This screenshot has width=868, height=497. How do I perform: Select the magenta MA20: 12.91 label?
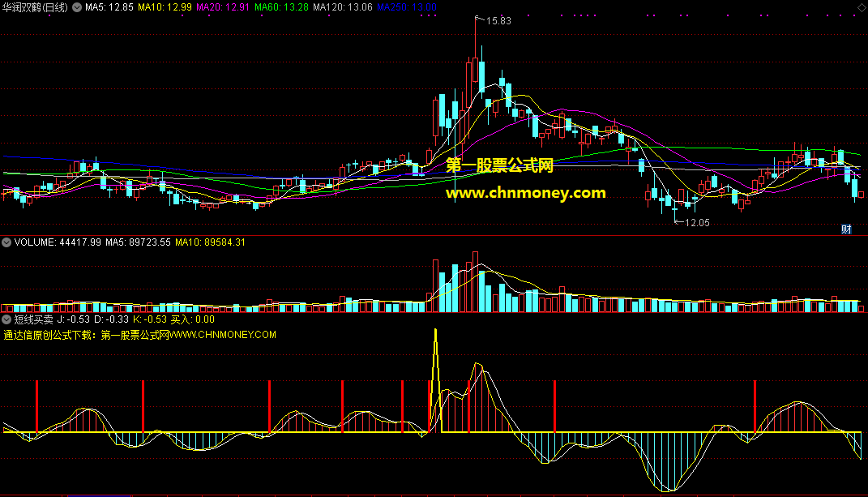click(x=223, y=7)
